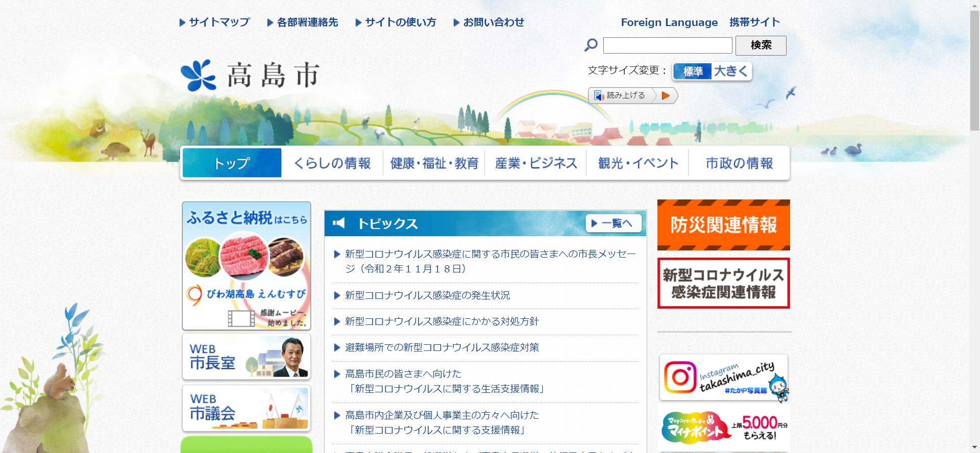The height and width of the screenshot is (453, 980).
Task: Select the くらしの情報 tab
Action: point(332,163)
